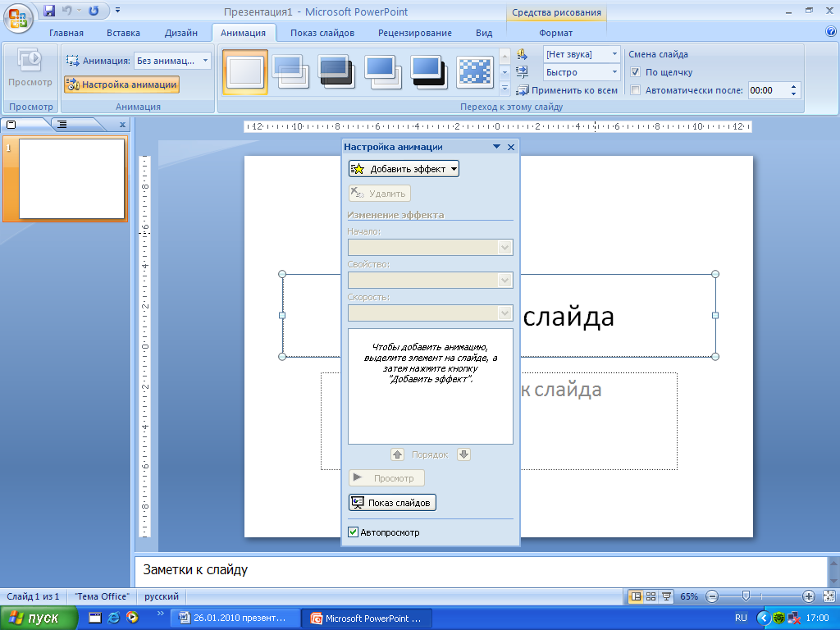Click zoom out minus button

[712, 596]
